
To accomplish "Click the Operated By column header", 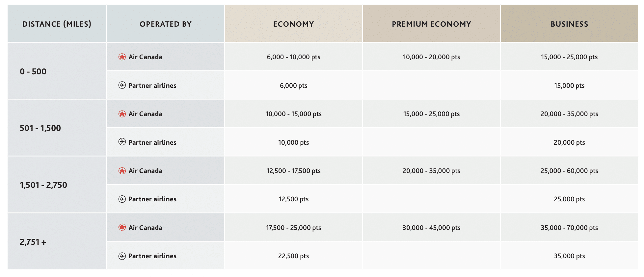I will pos(165,24).
